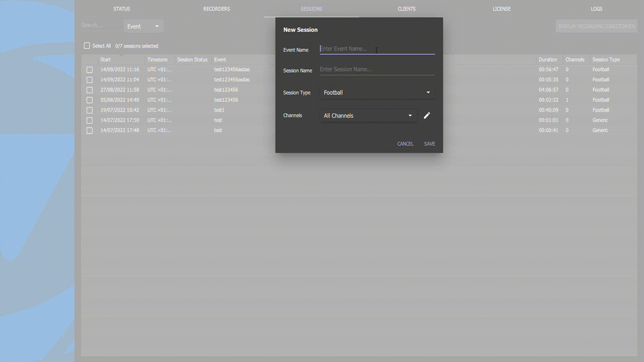Viewport: 644px width, 362px height.
Task: Focus the Event Name input field
Action: [x=377, y=49]
